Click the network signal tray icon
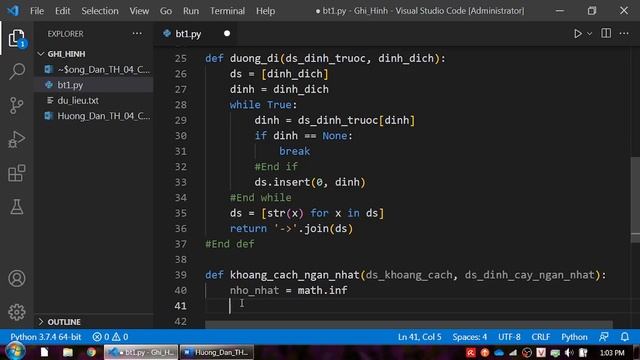 [513, 353]
